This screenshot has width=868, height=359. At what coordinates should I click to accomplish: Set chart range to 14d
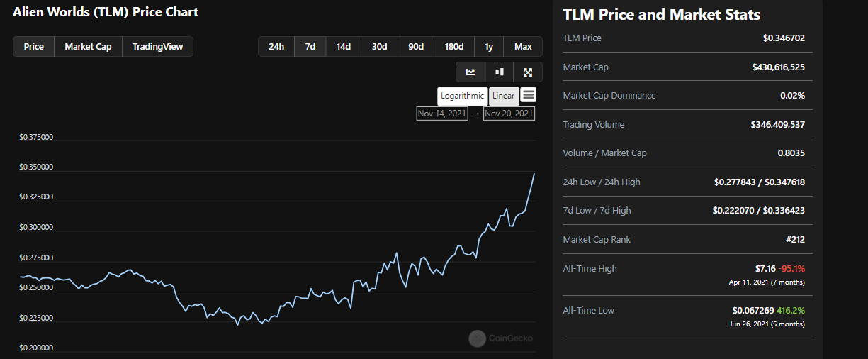(x=344, y=47)
